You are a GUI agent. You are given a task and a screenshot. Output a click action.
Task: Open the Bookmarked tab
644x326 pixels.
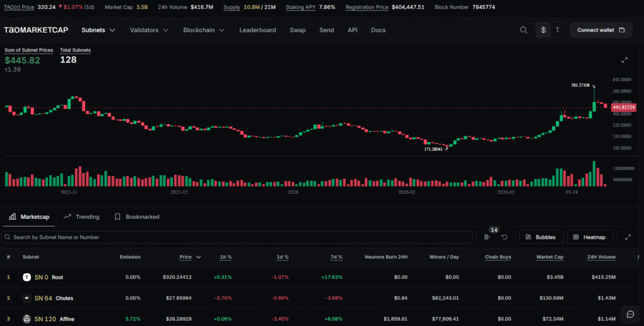point(136,216)
